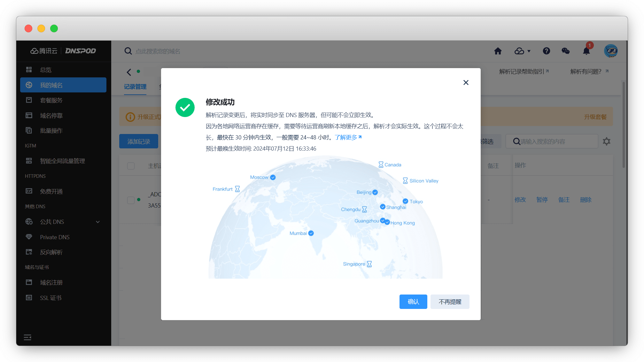The width and height of the screenshot is (644, 362).
Task: Open the cloud dropdown in top bar
Action: (x=522, y=51)
